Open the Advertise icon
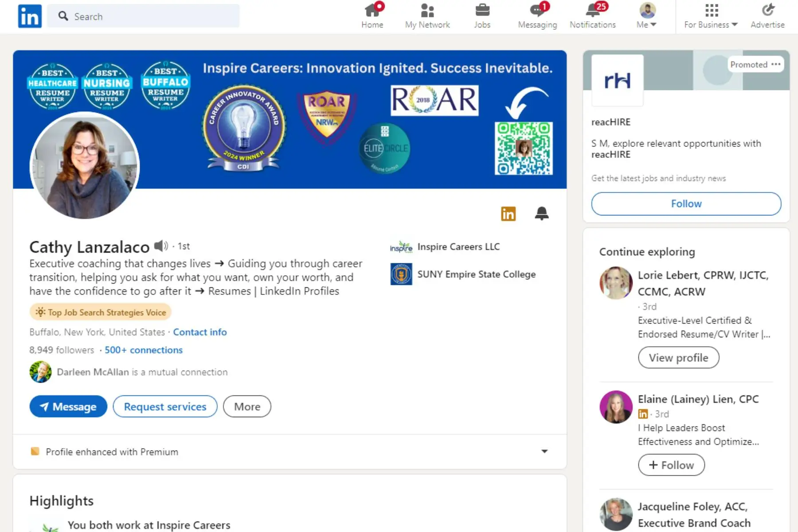 767,10
